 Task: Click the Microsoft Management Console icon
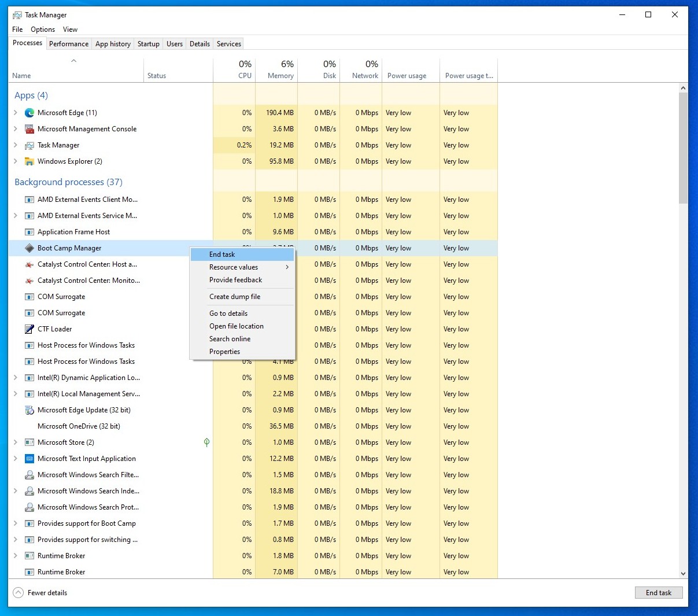click(x=29, y=129)
